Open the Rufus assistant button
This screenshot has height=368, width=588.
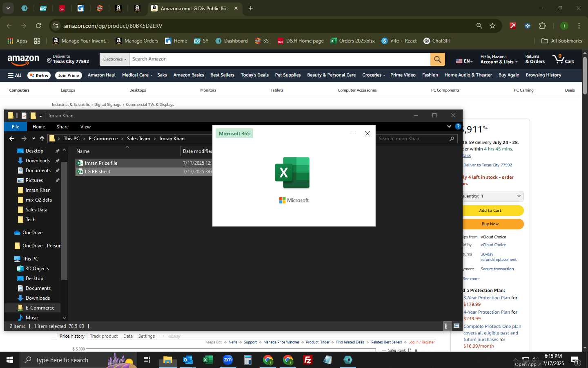point(39,76)
